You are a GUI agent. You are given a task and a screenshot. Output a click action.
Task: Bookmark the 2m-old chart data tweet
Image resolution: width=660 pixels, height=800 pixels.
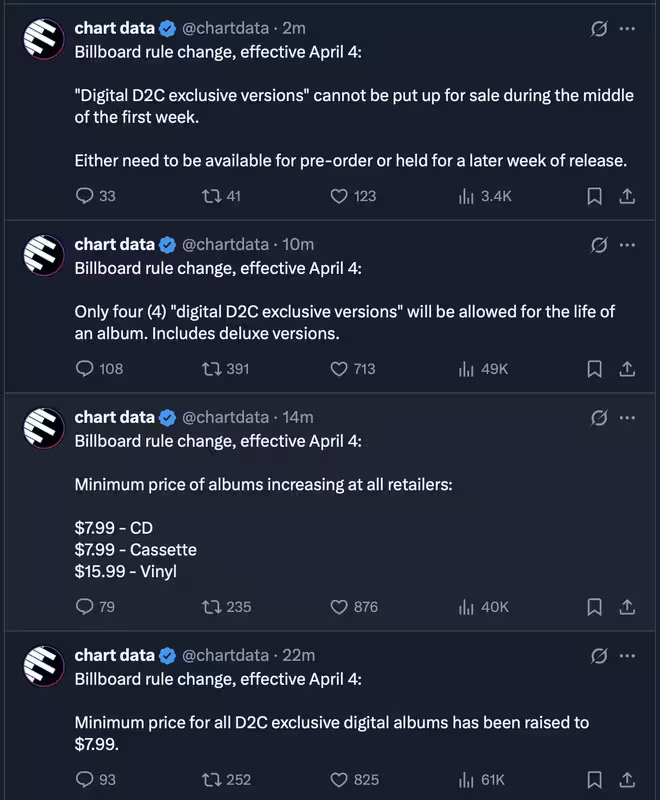594,196
